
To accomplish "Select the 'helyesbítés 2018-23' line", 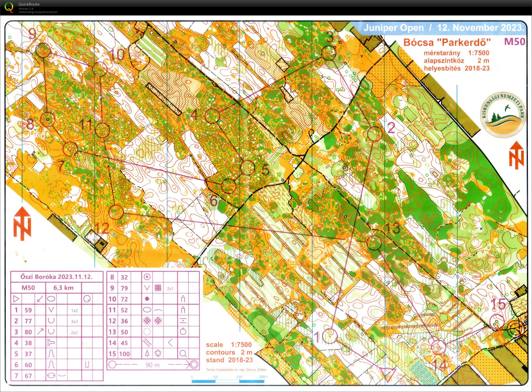I will pos(457,68).
